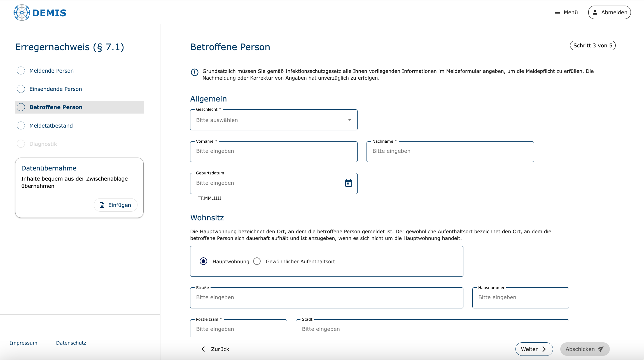Click the right chevron on Weiter
Image resolution: width=644 pixels, height=360 pixels.
pos(544,349)
